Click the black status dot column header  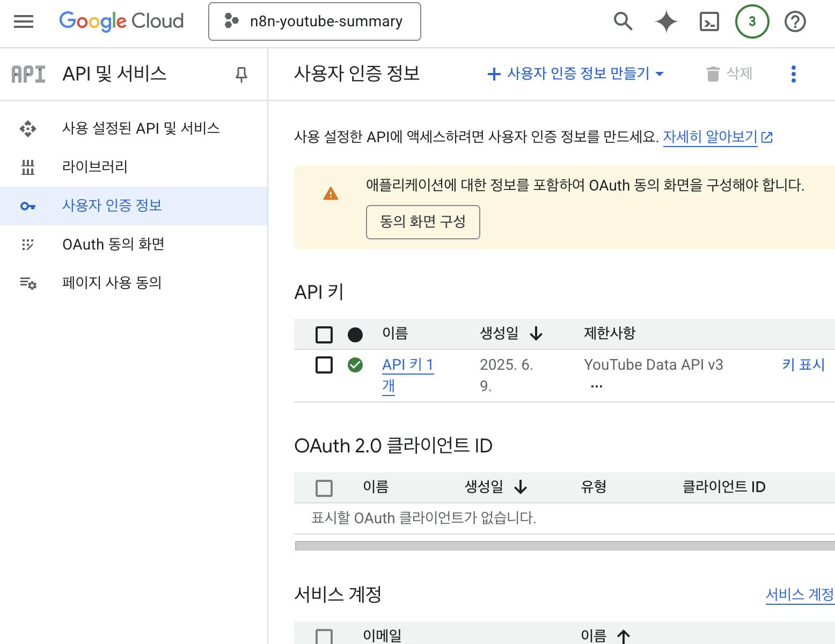(x=355, y=335)
